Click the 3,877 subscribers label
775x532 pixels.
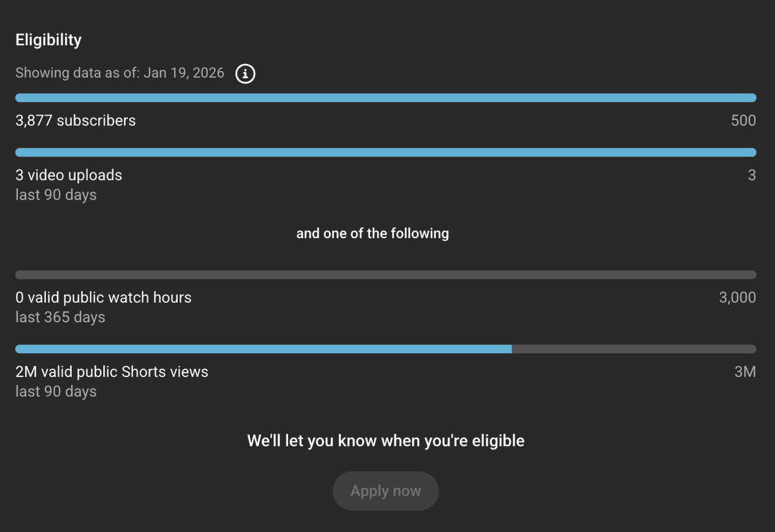click(x=76, y=121)
